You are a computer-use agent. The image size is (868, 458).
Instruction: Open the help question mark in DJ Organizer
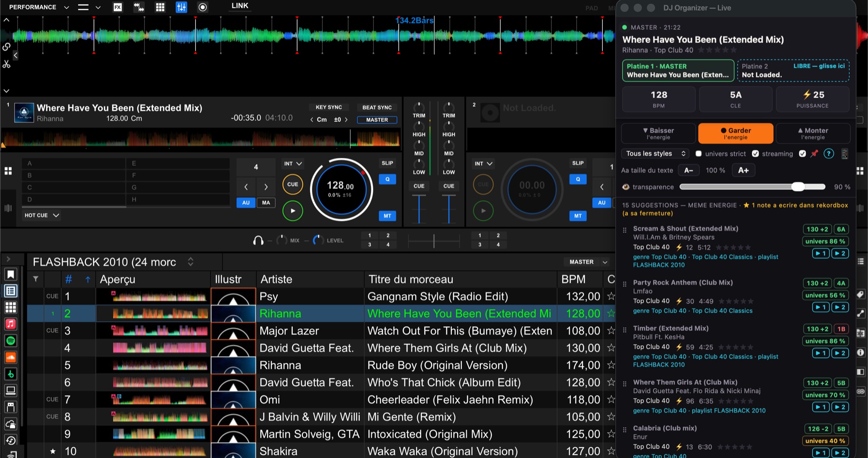pos(828,154)
